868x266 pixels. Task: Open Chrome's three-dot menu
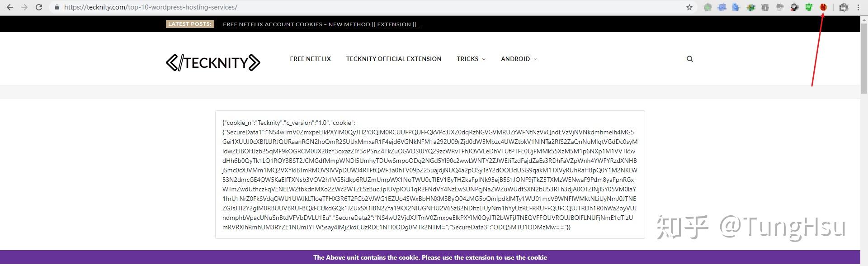[858, 7]
